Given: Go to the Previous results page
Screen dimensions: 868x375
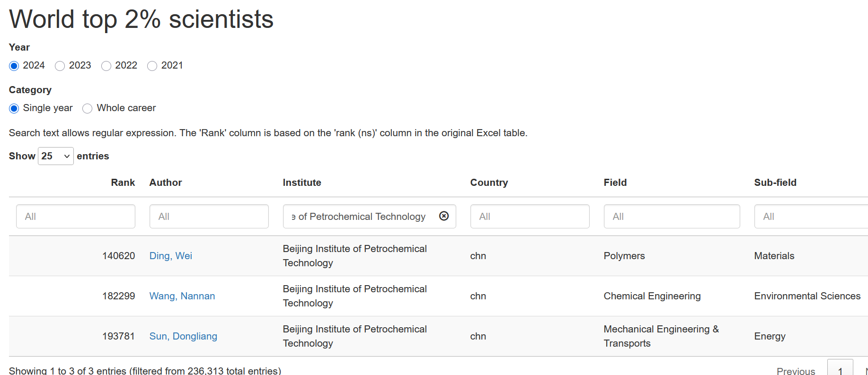Looking at the screenshot, I should (796, 371).
